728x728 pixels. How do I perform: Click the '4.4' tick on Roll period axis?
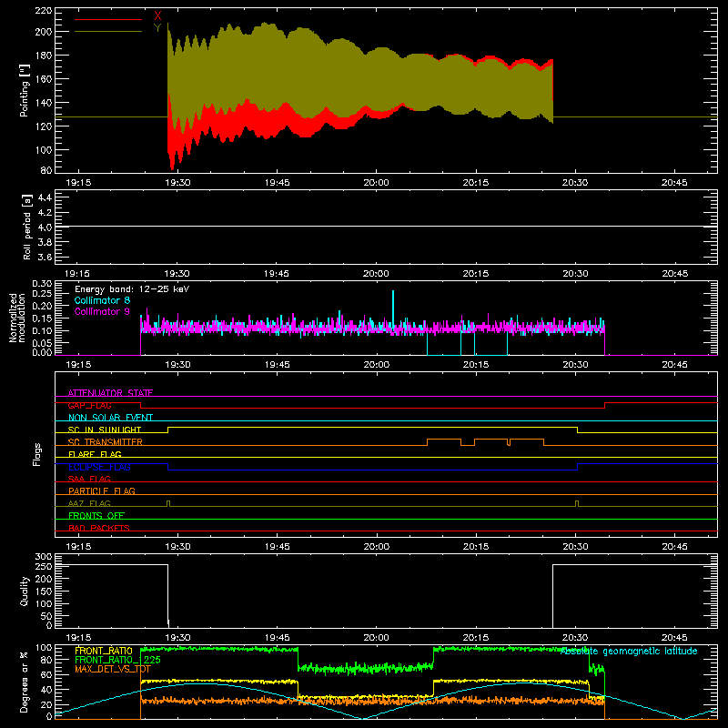[x=45, y=197]
